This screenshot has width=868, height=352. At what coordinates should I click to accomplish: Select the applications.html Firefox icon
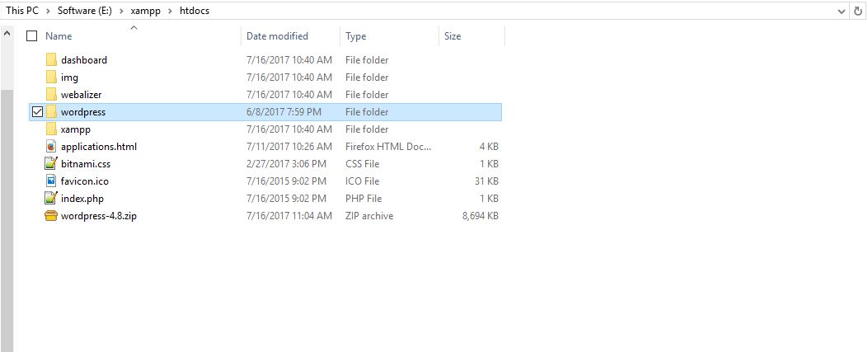pos(51,147)
